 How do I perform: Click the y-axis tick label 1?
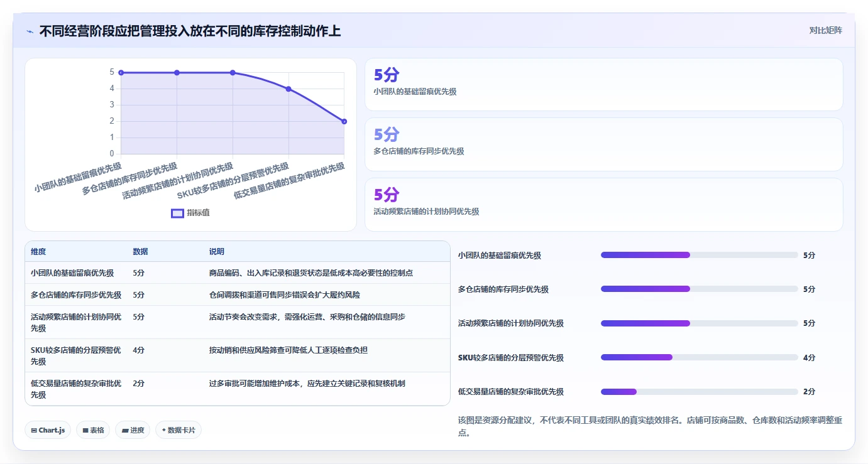pyautogui.click(x=112, y=138)
